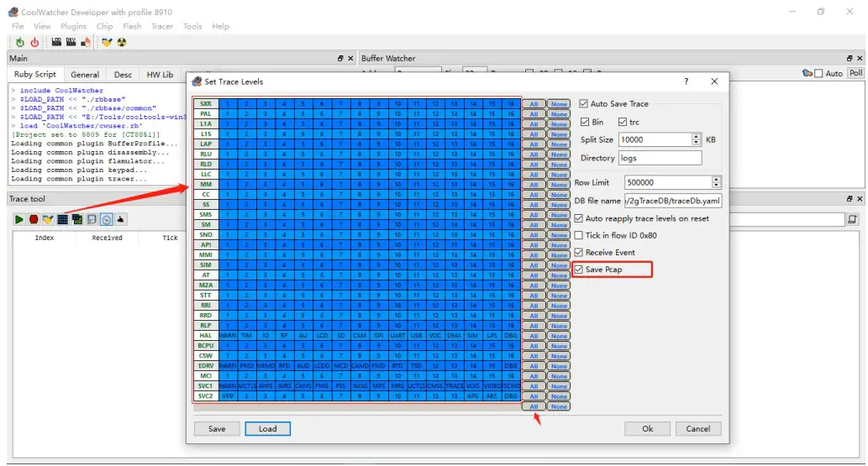Viewport: 868px width, 466px height.
Task: Float the Buffer Watcher panel with undock icon
Action: coord(850,58)
